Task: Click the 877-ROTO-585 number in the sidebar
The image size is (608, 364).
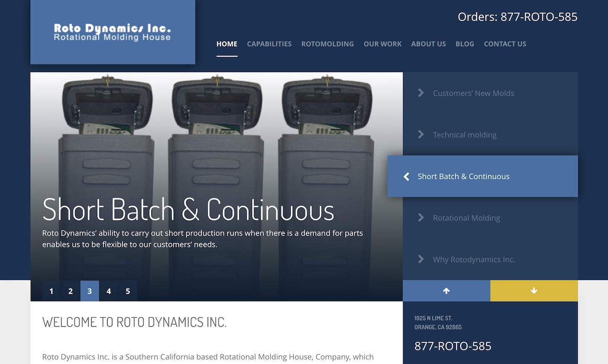Action: (x=453, y=346)
